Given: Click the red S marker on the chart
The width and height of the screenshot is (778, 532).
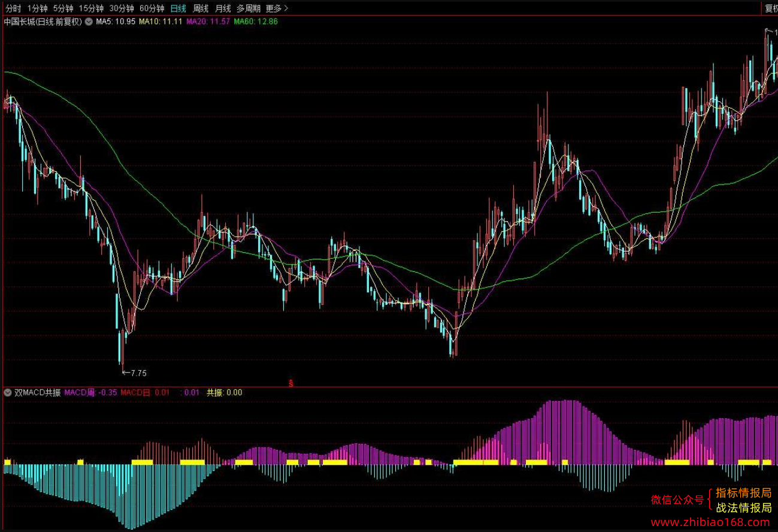Looking at the screenshot, I should tap(291, 383).
